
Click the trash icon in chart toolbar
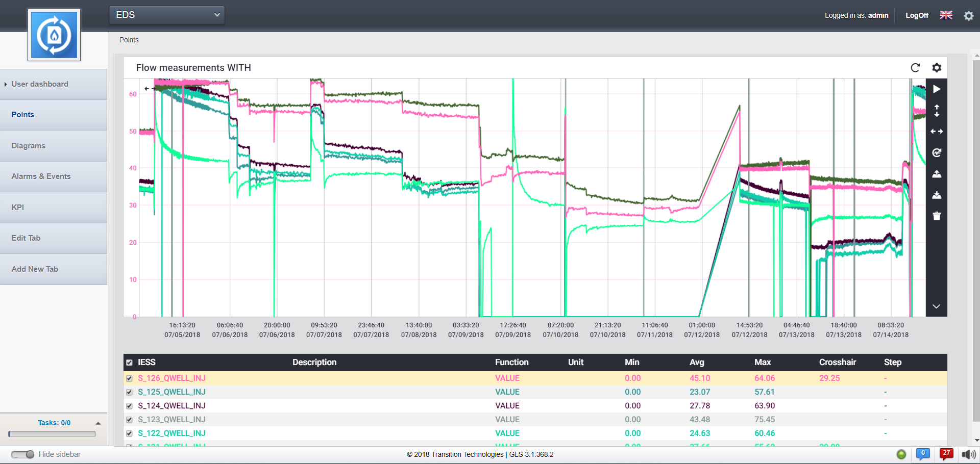tap(937, 216)
